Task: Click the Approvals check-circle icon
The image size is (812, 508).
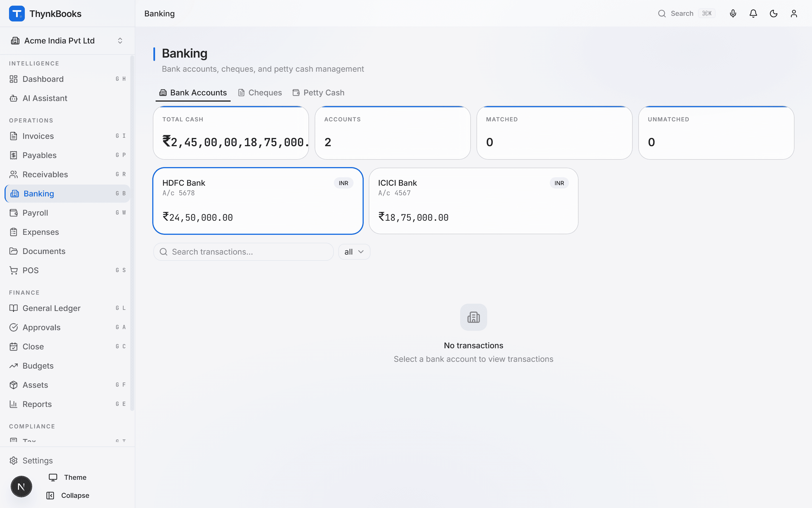Action: coord(14,327)
